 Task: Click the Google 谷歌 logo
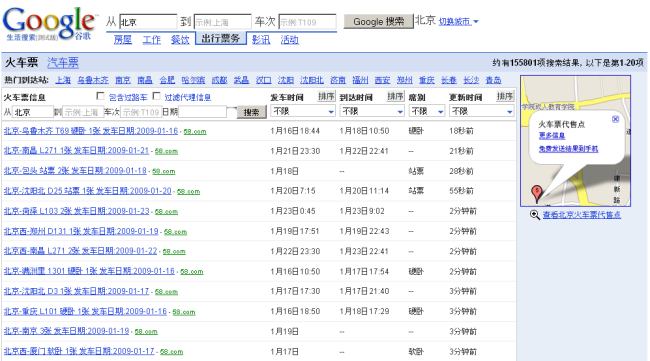pos(50,24)
